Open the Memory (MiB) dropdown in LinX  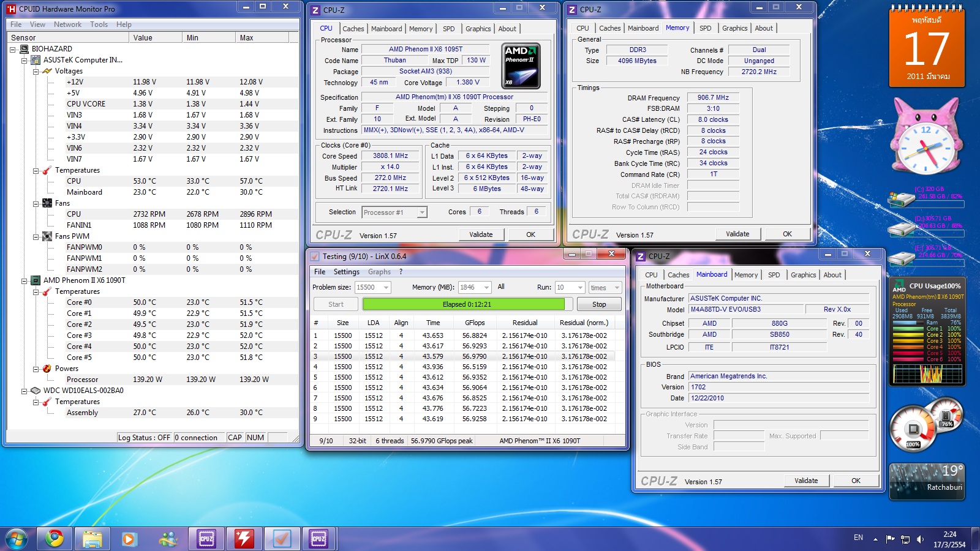[486, 287]
